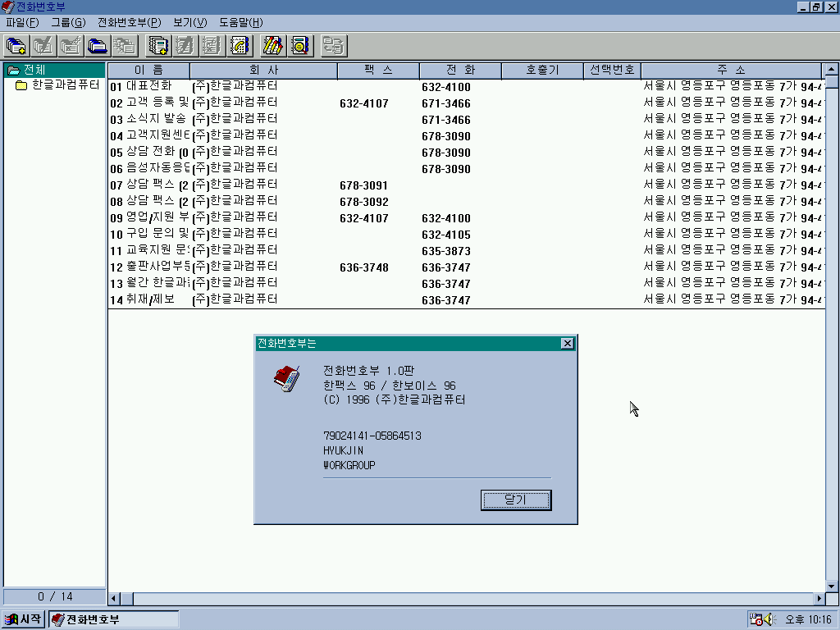Click the input method tray icon
This screenshot has height=630, width=840.
756,619
